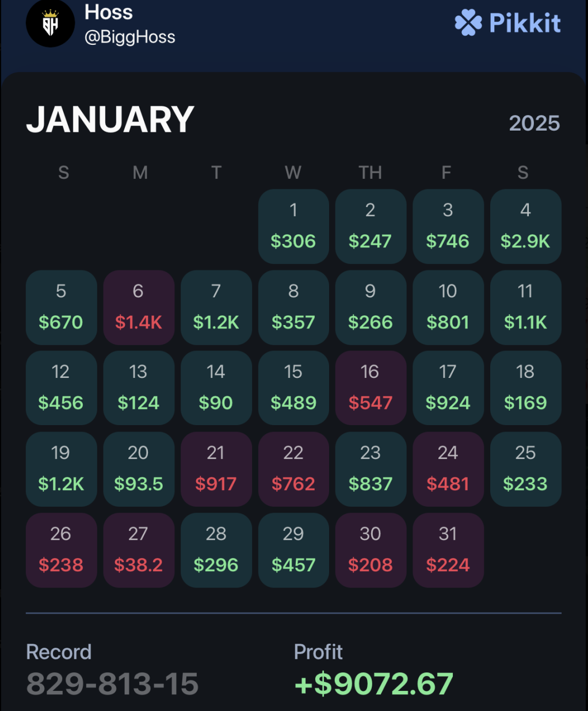This screenshot has height=711, width=588.
Task: Toggle the January 21 red day tile
Action: tap(216, 469)
